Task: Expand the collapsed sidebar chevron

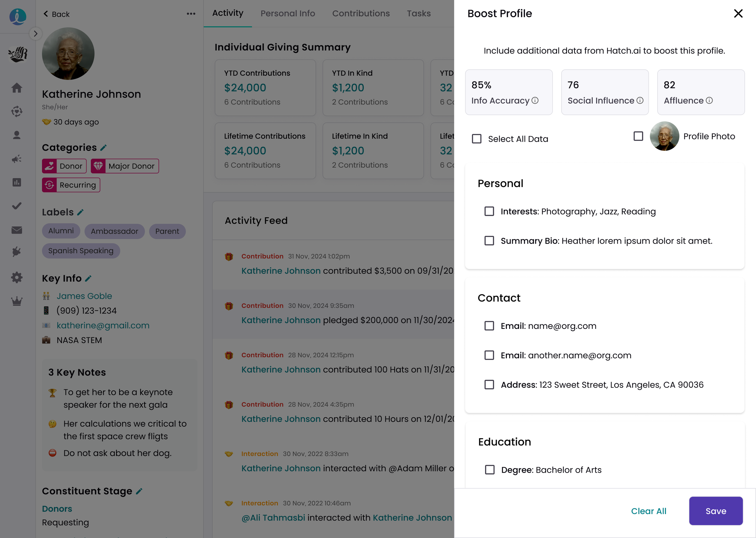Action: click(x=36, y=34)
